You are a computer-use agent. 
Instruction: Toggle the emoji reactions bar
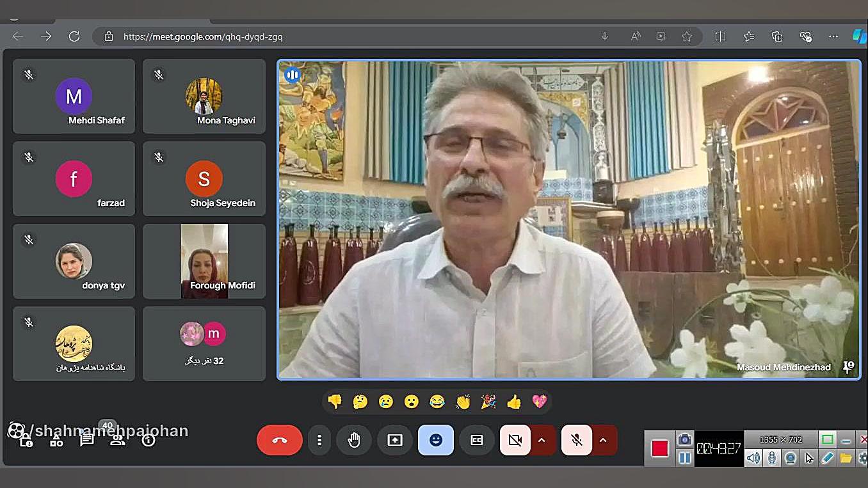point(436,440)
